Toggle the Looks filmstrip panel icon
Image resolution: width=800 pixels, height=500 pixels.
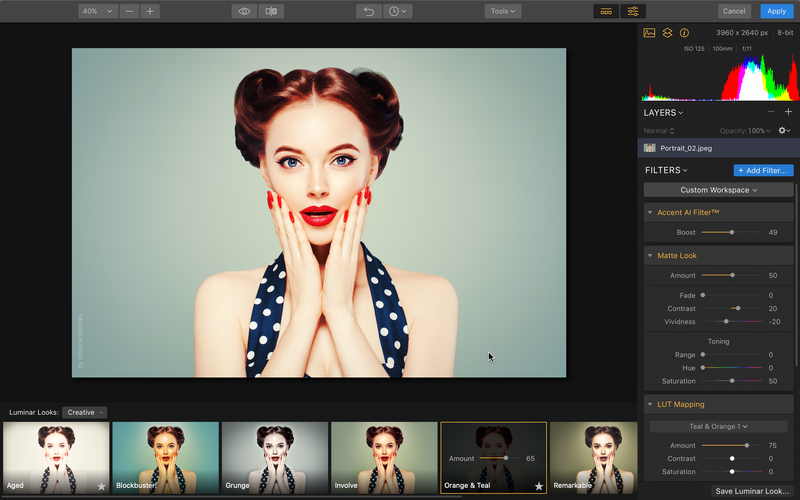coord(606,11)
